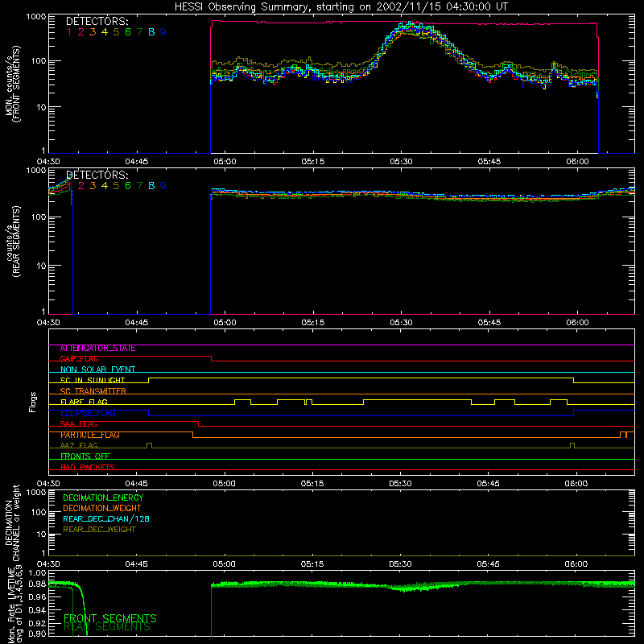Click the 05:45 tick under the decimation plot
This screenshot has height=644, width=644.
tap(488, 564)
